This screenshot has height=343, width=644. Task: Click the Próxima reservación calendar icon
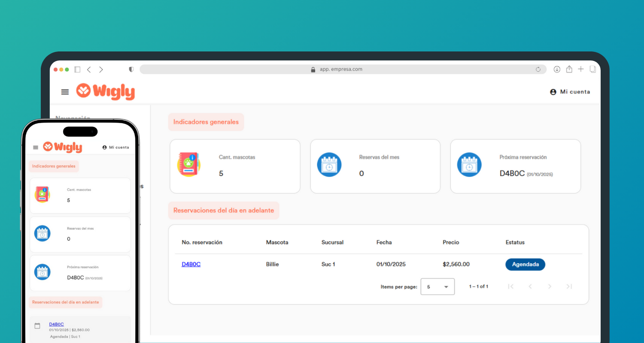[469, 165]
